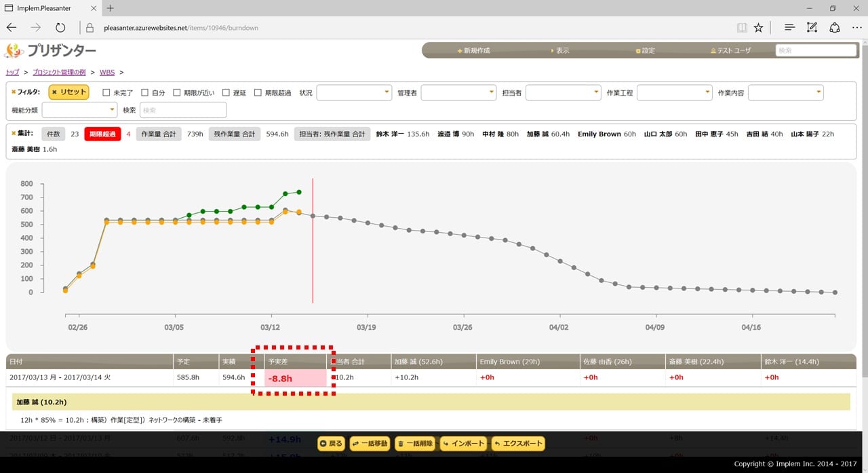Reload the page with the refresh icon

coord(60,28)
